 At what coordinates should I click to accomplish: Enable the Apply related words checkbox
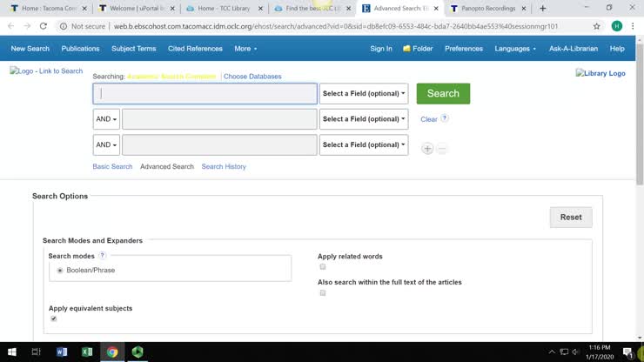coord(322,267)
